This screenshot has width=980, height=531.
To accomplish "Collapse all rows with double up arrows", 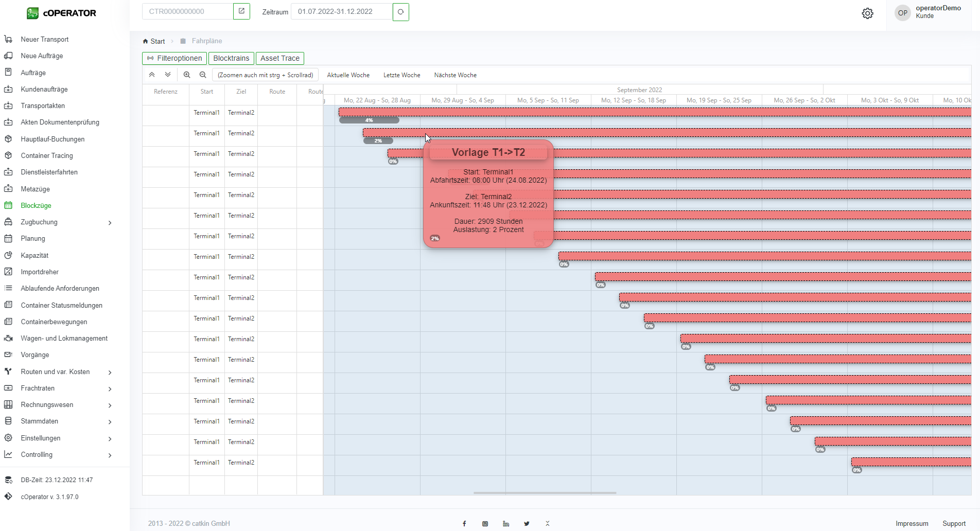I will click(x=152, y=75).
